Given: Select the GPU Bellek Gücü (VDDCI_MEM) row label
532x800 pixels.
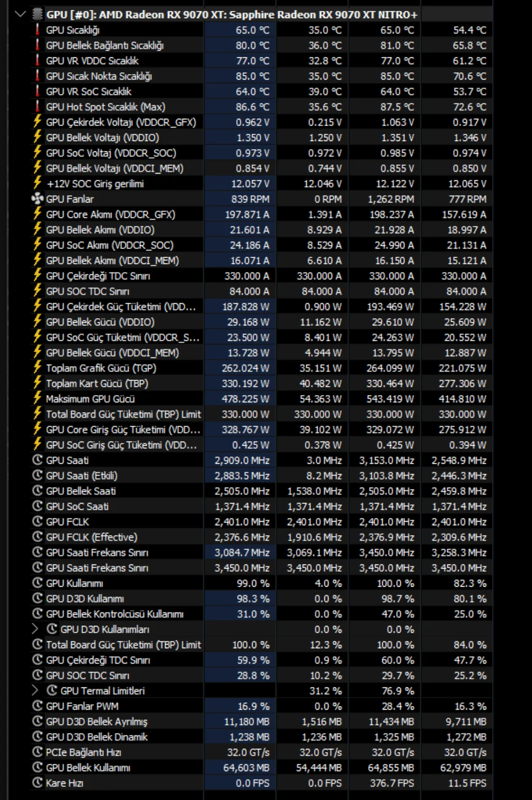Looking at the screenshot, I should click(113, 353).
